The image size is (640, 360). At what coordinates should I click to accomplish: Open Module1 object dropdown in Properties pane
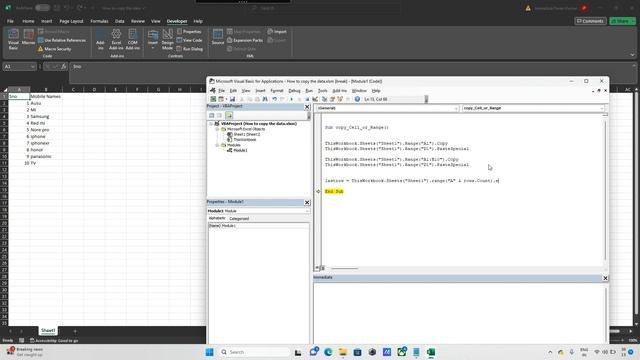(x=307, y=211)
